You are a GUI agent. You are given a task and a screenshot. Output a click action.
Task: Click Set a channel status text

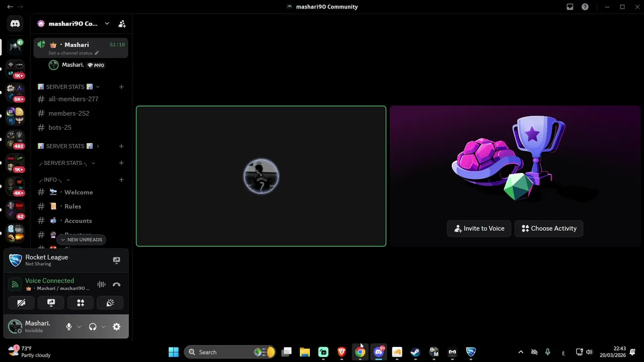click(70, 53)
